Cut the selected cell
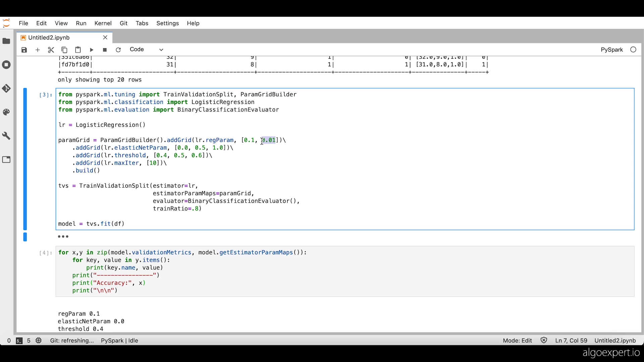 [x=51, y=50]
